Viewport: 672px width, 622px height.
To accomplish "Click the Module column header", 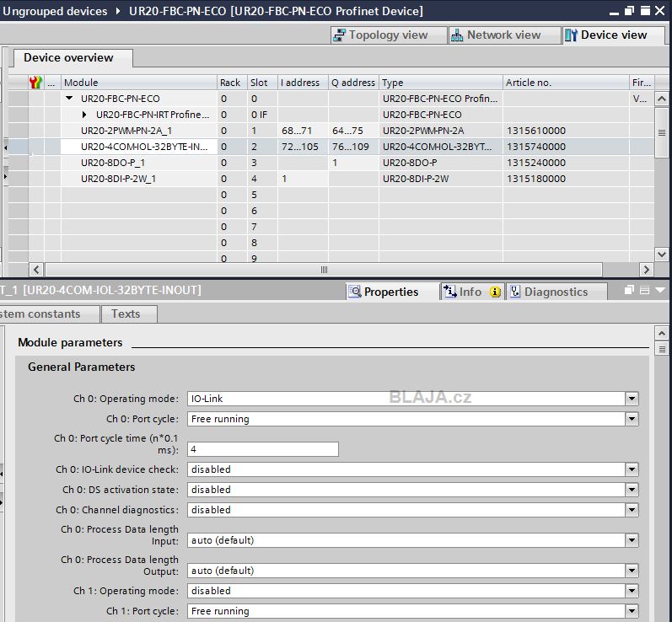I will coord(139,83).
